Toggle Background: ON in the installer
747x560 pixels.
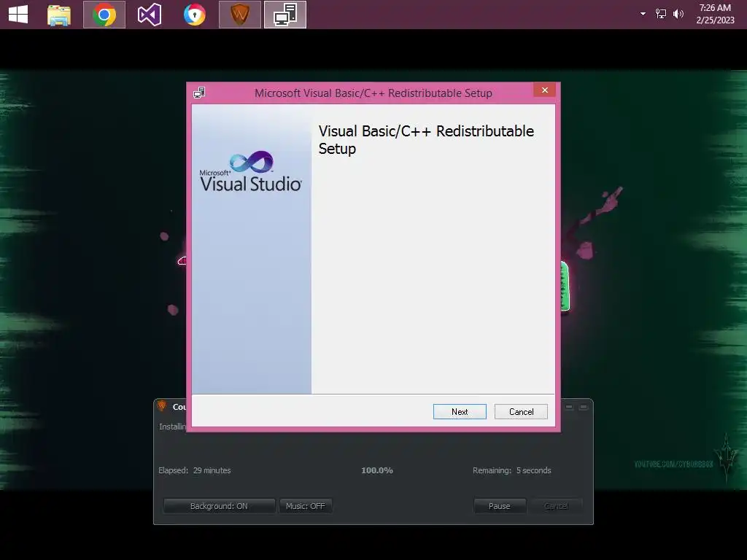(219, 506)
